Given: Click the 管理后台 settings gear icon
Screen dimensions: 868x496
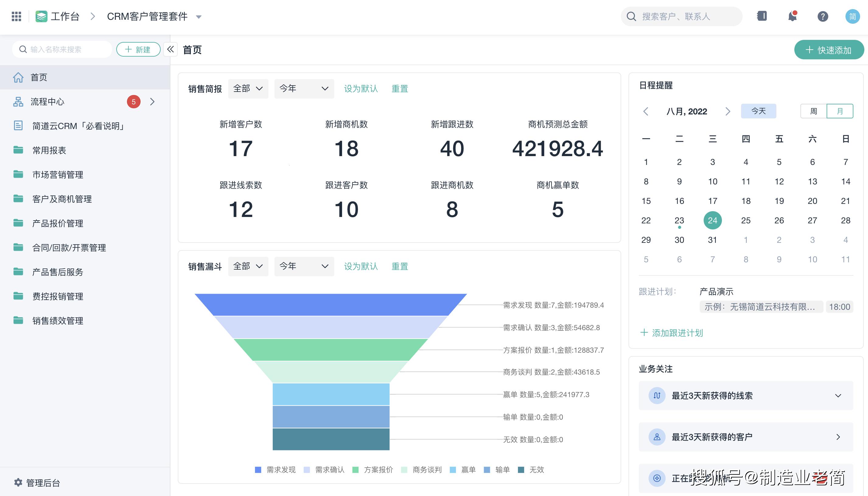Looking at the screenshot, I should [17, 482].
